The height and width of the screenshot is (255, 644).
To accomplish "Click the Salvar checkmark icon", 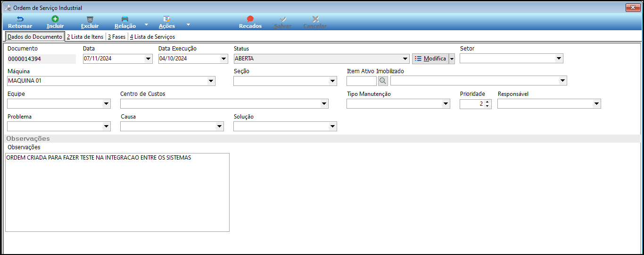I will (283, 19).
